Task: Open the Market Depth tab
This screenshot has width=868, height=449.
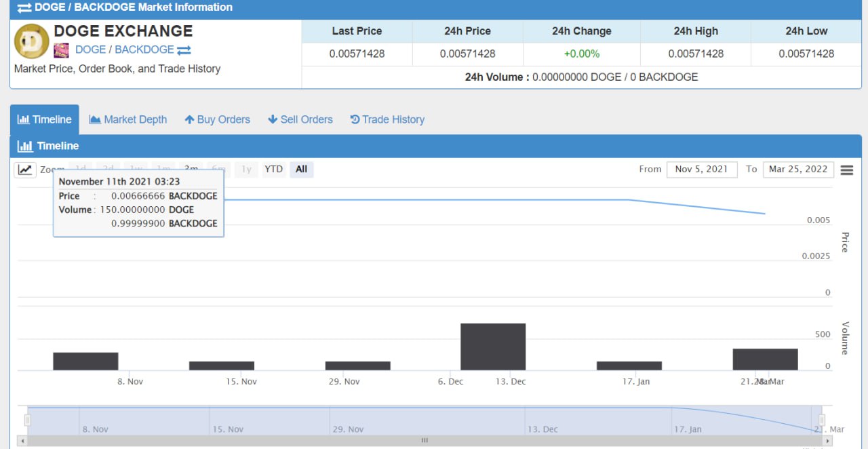Action: click(128, 119)
